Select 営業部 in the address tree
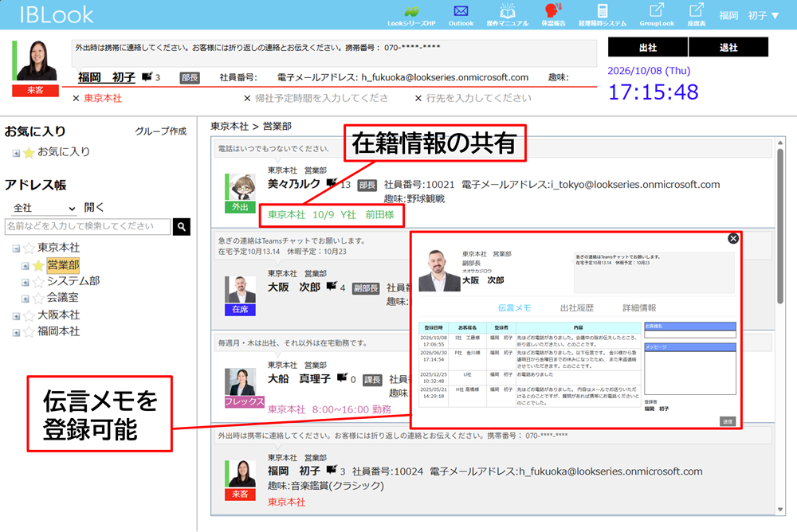The image size is (797, 532). pos(63,265)
